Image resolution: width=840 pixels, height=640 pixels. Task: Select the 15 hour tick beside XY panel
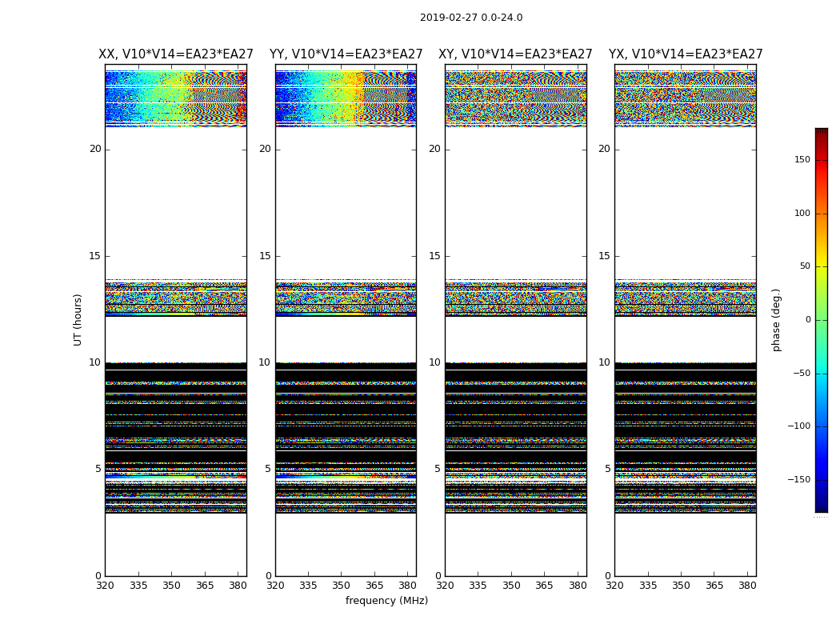(x=434, y=256)
